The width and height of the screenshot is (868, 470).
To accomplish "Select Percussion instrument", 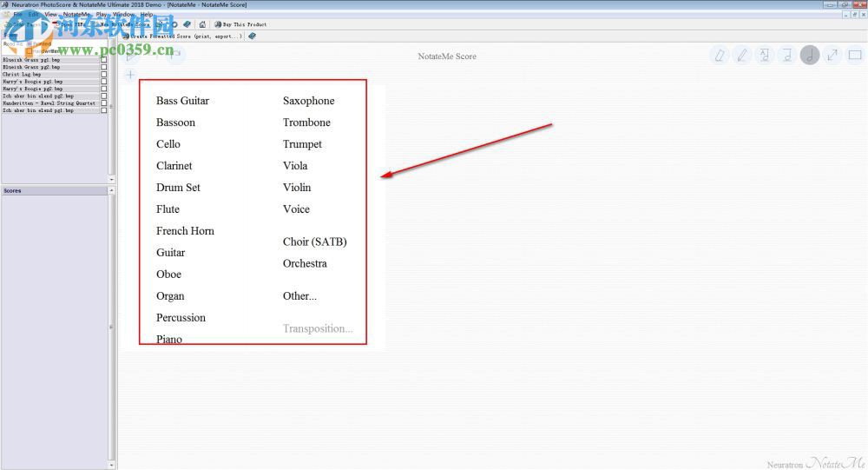I will tap(181, 318).
